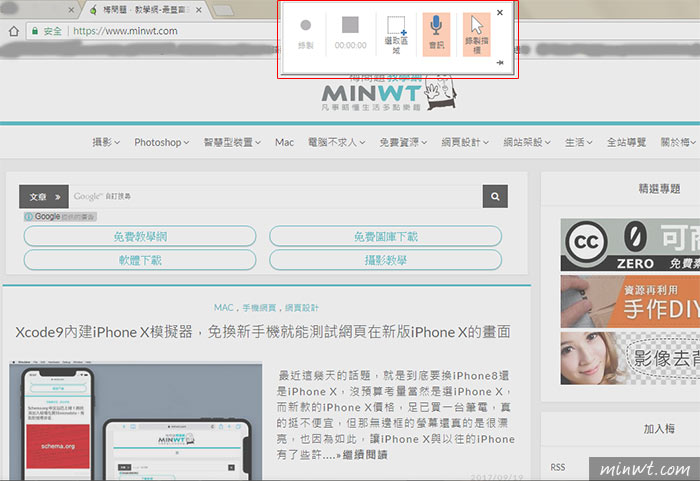
Task: View the secure lock site information
Action: tap(46, 31)
